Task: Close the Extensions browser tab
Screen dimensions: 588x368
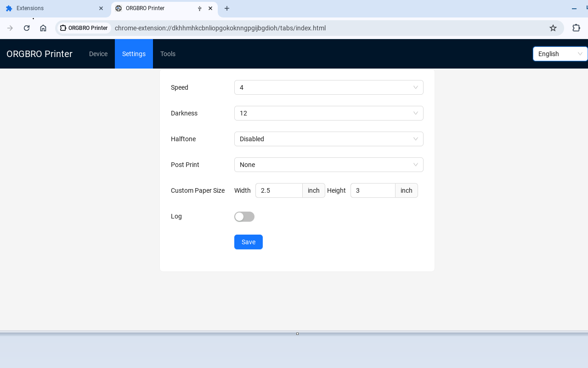Action: coord(101,8)
